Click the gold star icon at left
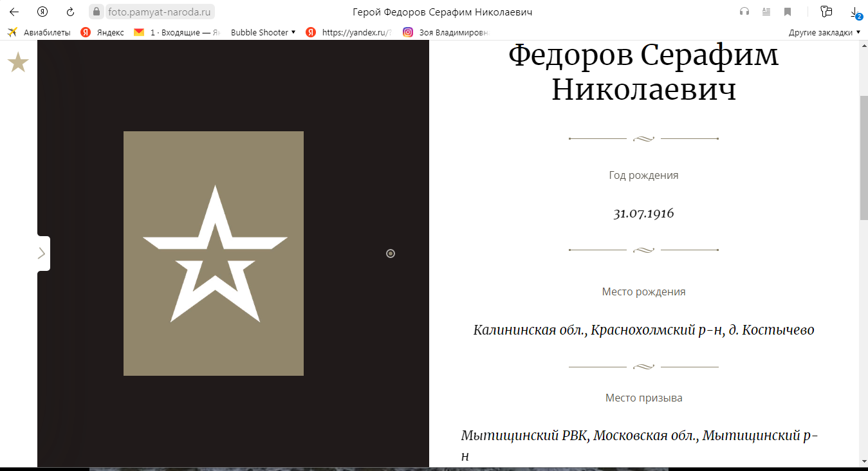Screen dimensions: 868x471 18,62
